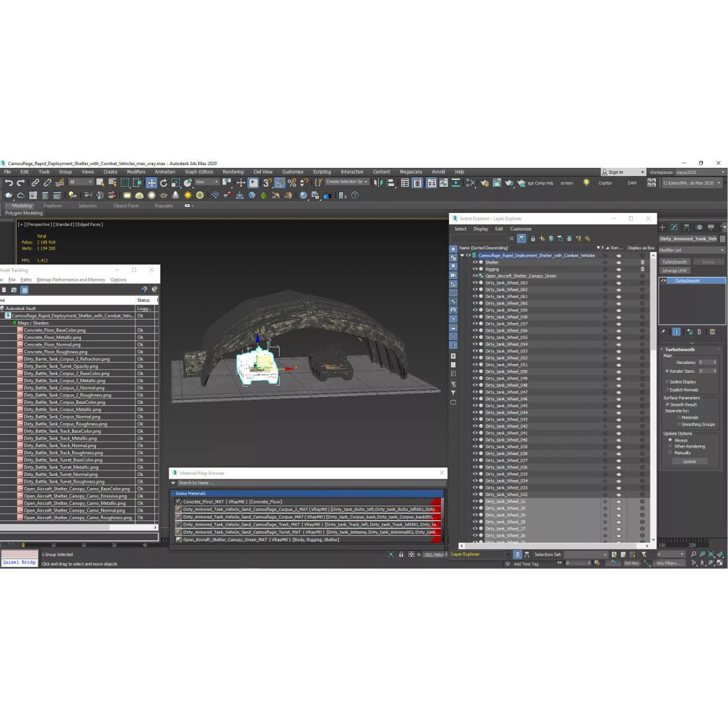Toggle eye icon of Open_Aircraft_Shelter_Canopy_Green

coord(475,276)
